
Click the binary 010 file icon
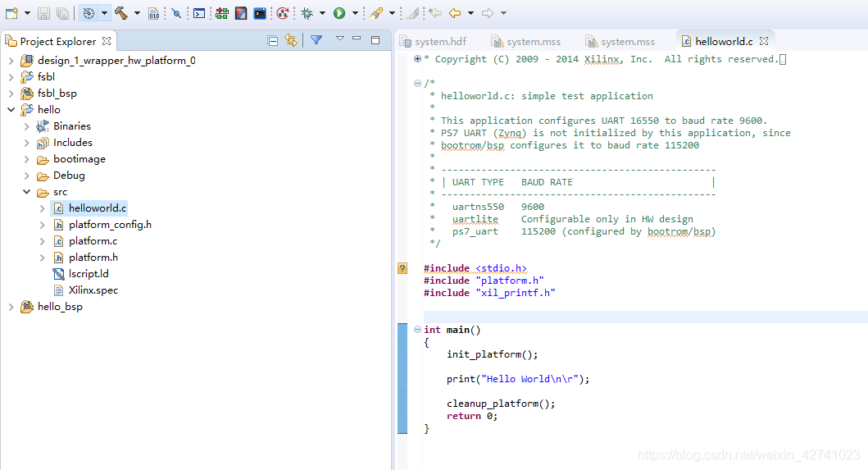click(154, 13)
